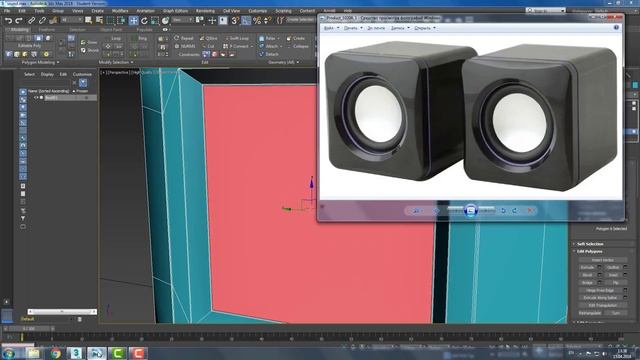The height and width of the screenshot is (360, 640).
Task: Open Outline settings box beside Outline
Action: [625, 267]
